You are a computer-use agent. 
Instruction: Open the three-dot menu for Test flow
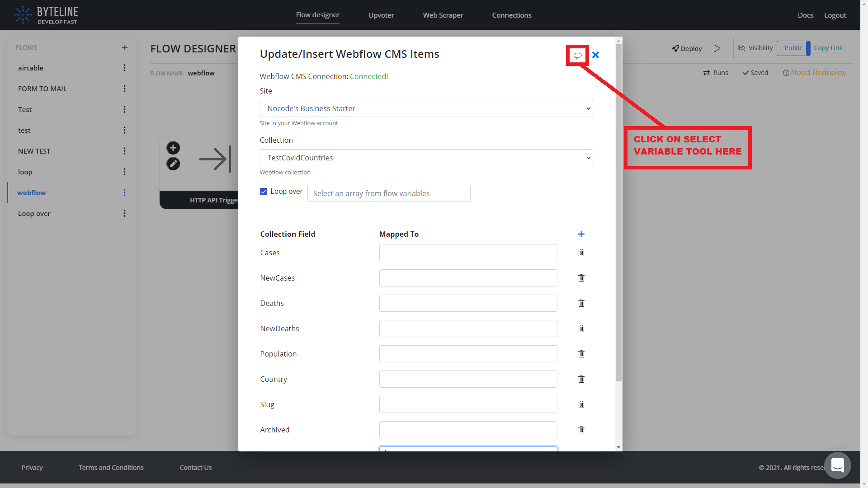pos(124,109)
